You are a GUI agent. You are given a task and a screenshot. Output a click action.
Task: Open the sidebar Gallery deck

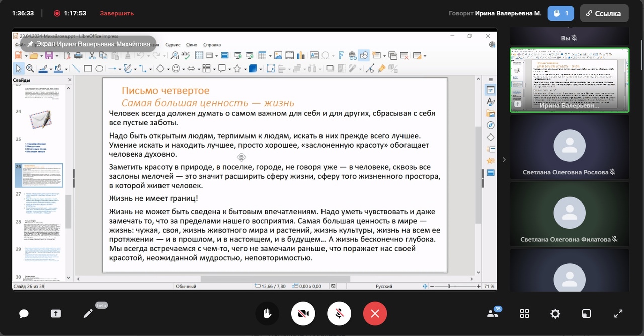491,114
